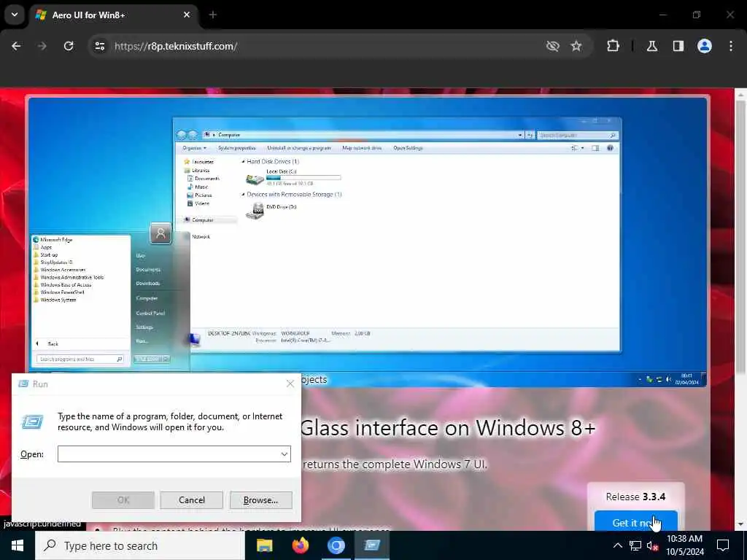Toggle the browser side panel icon
Screen dimensions: 747x560
click(x=678, y=46)
